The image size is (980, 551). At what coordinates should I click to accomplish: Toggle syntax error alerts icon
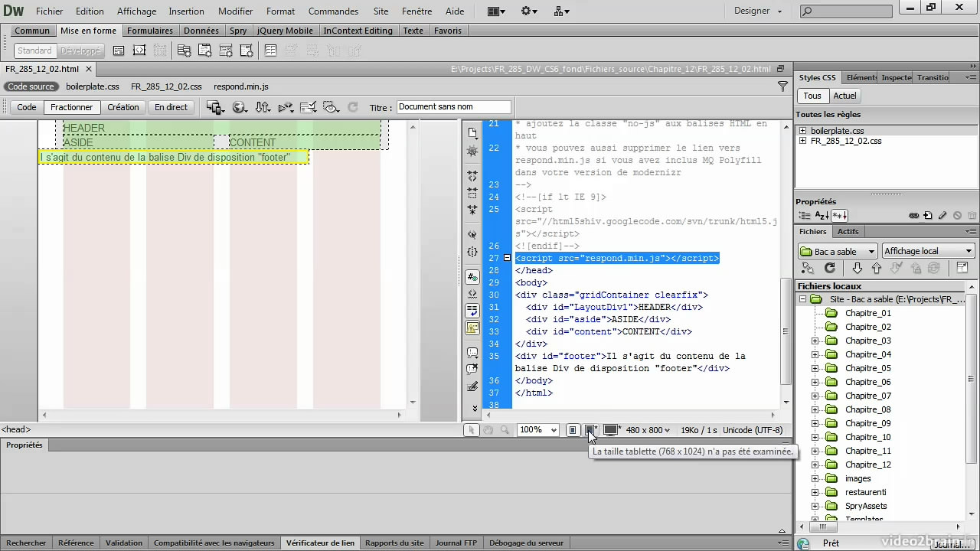[472, 328]
